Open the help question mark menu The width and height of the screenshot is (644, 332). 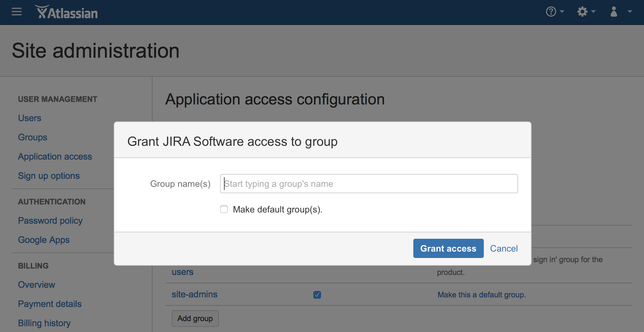click(x=555, y=12)
